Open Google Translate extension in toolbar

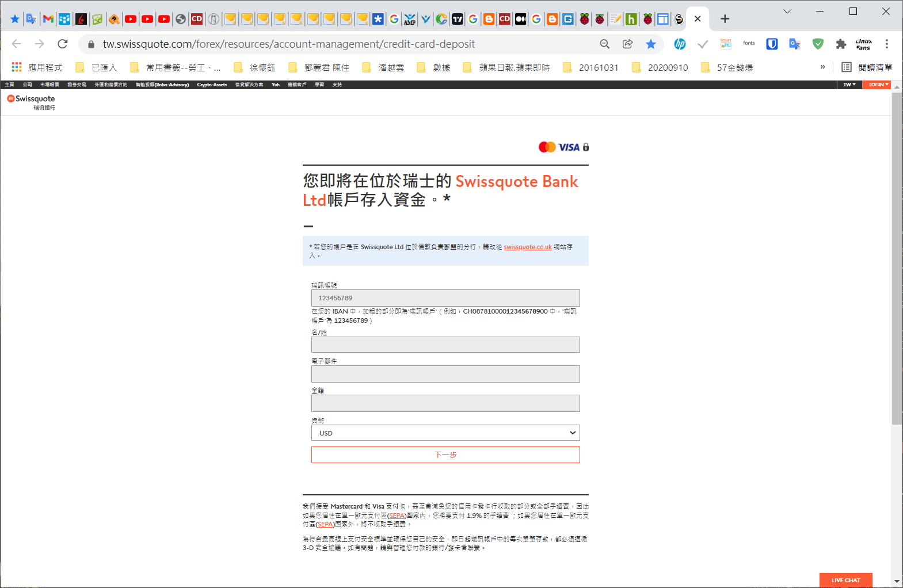tap(795, 44)
